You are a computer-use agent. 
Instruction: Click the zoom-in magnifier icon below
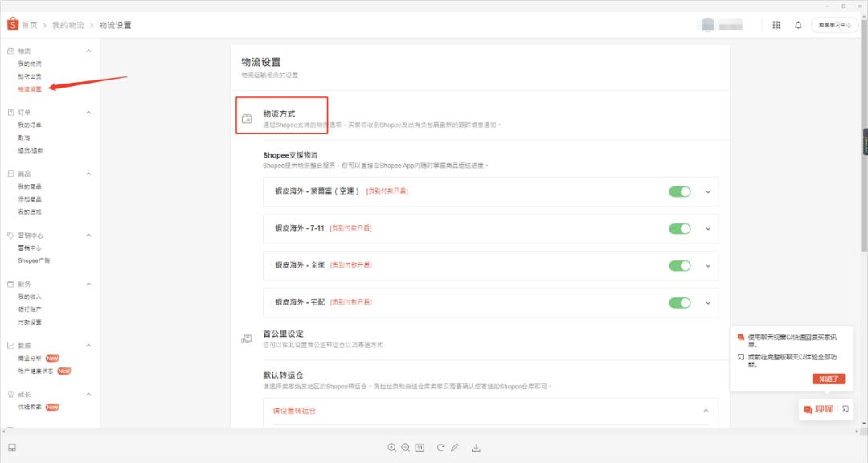pos(392,448)
